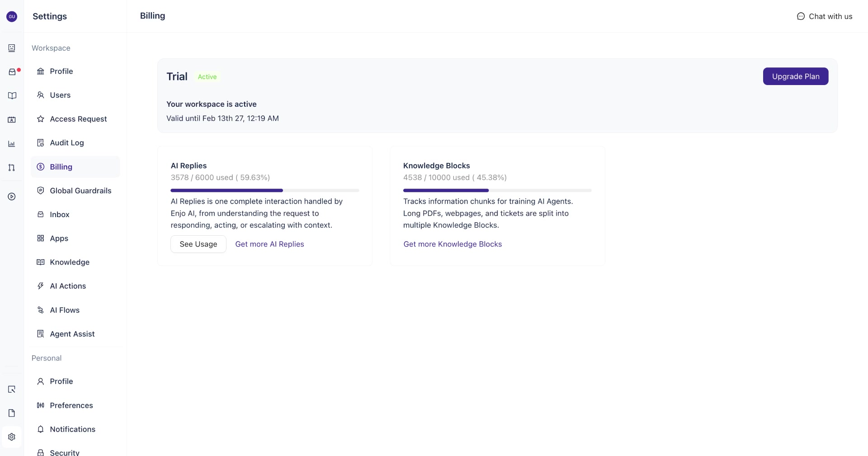This screenshot has width=868, height=456.
Task: Open the inbox tray icon with red dot
Action: [12, 72]
